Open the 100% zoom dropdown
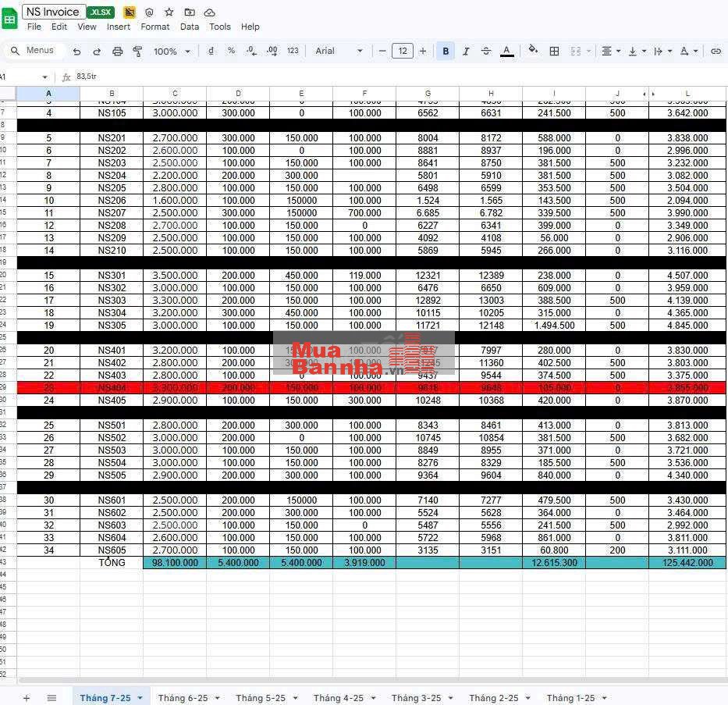This screenshot has height=705, width=728. [x=172, y=52]
